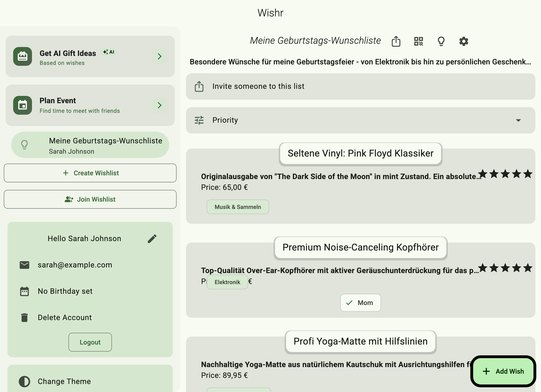
Task: Click the Plan Event calendar icon
Action: [23, 105]
